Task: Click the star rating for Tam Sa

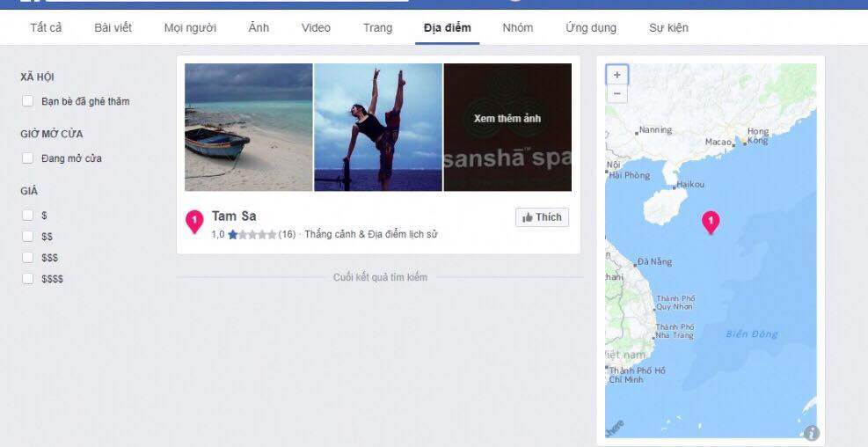Action: pyautogui.click(x=252, y=235)
